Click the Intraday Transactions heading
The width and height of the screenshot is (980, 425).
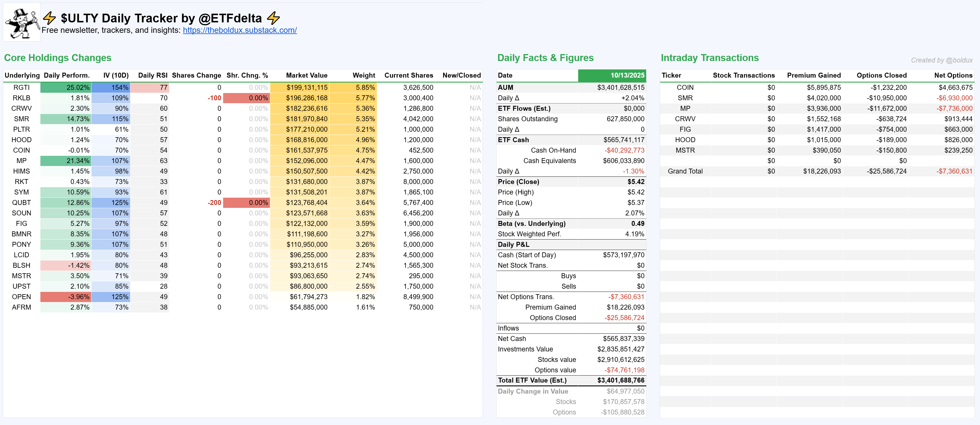[x=710, y=58]
